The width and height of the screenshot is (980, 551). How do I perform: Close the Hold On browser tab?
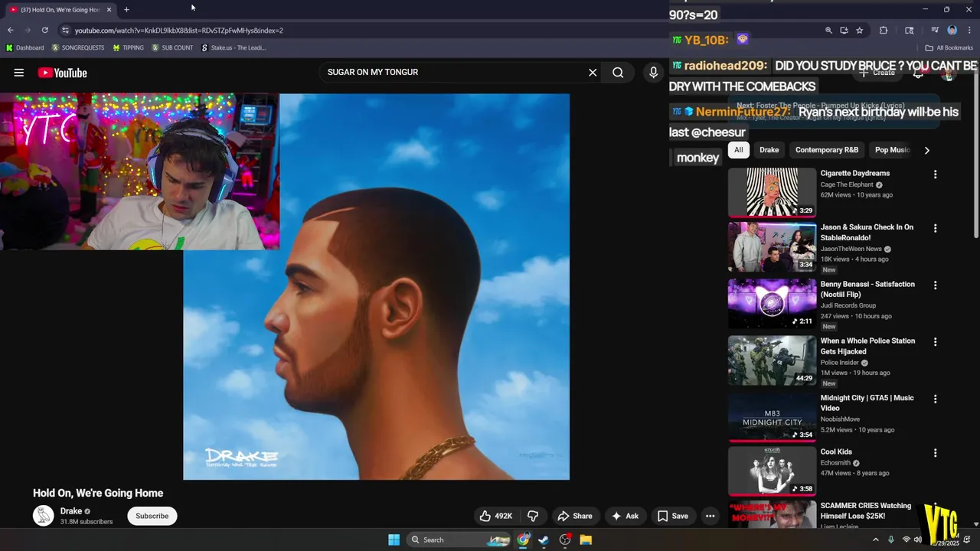pos(109,9)
